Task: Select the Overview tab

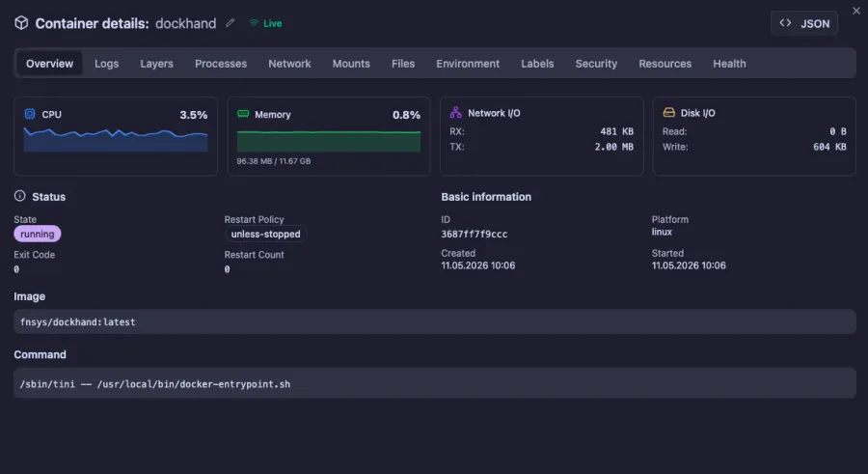Action: click(x=49, y=63)
